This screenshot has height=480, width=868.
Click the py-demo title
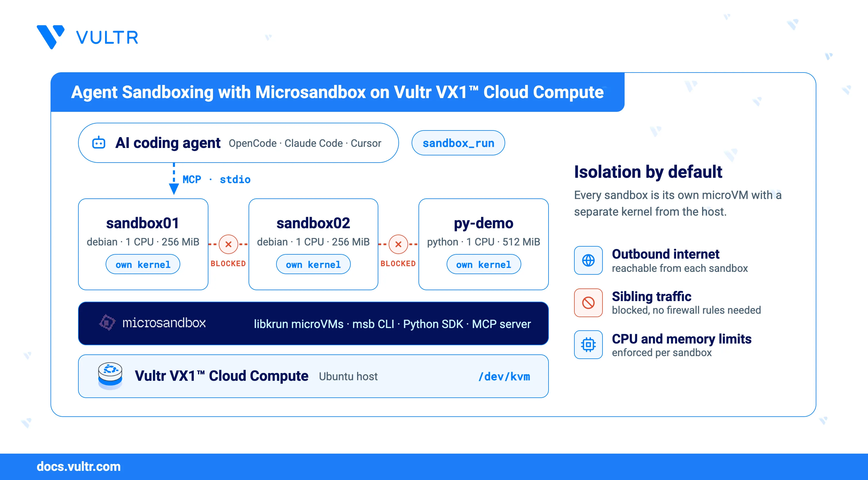pyautogui.click(x=484, y=223)
